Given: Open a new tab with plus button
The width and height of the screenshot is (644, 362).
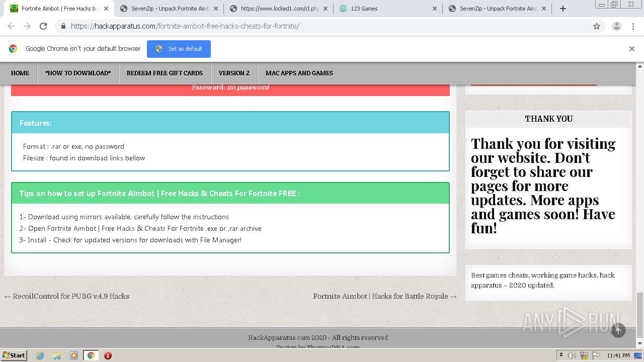Looking at the screenshot, I should (x=563, y=9).
